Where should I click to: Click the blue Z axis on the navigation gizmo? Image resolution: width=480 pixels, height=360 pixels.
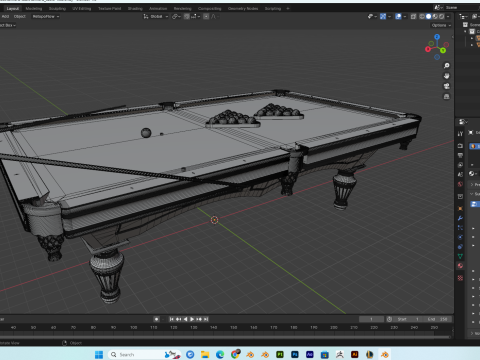[437, 37]
